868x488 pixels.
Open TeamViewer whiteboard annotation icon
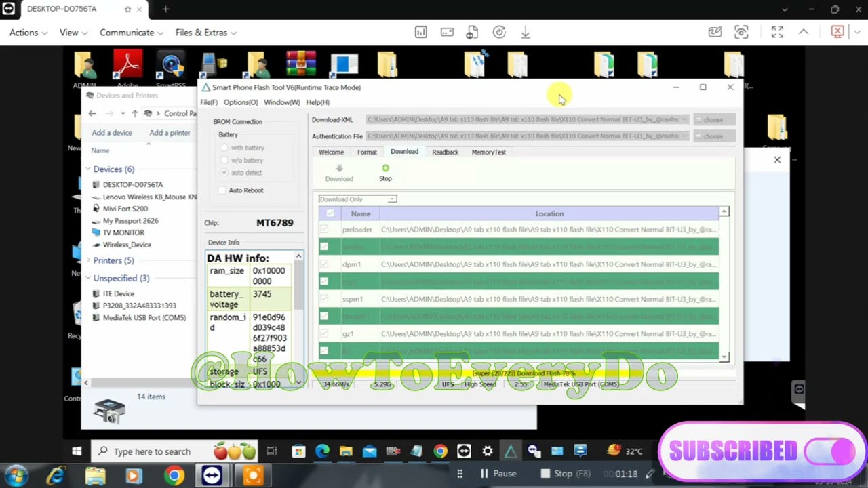click(x=715, y=33)
